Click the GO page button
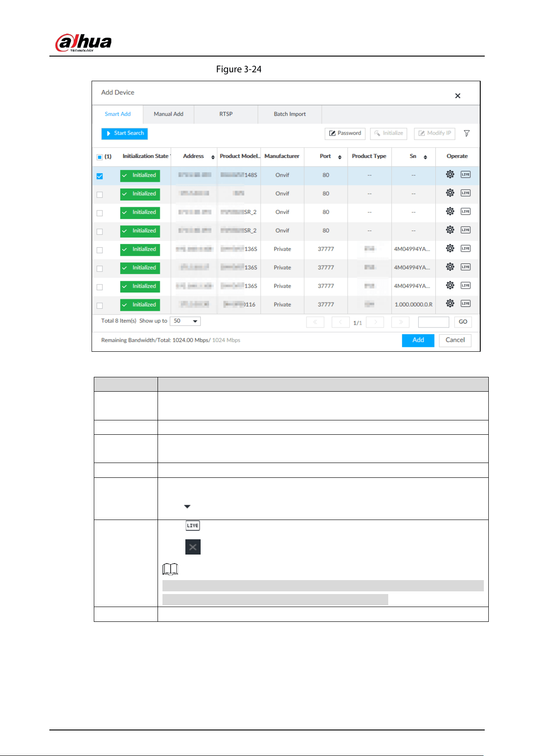Screen dimensions: 535x756 pyautogui.click(x=463, y=322)
